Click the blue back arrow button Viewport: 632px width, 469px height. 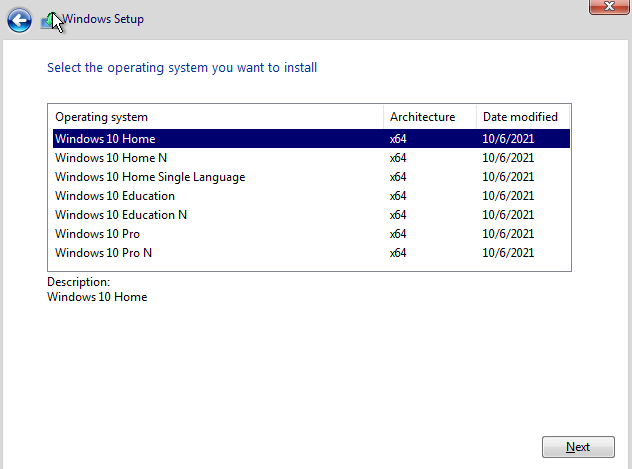pyautogui.click(x=19, y=20)
